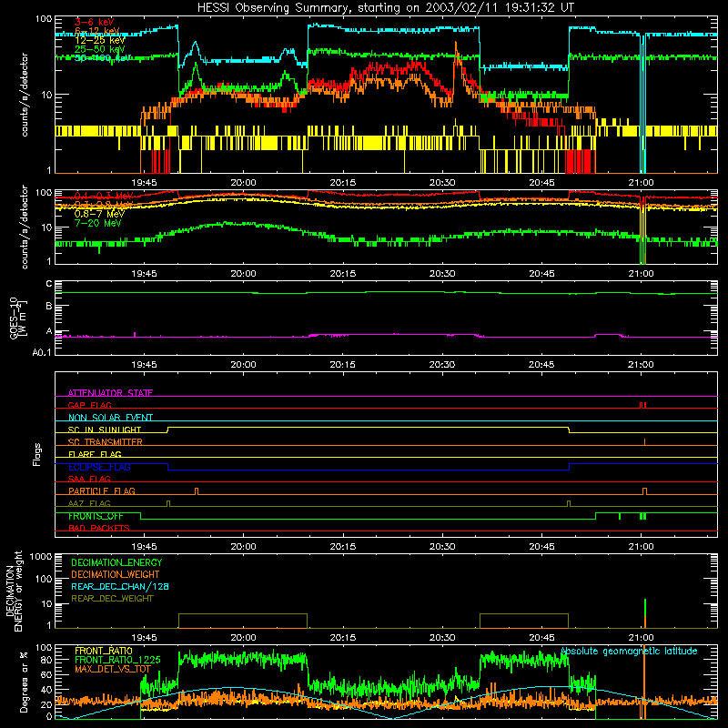Click the 20:30 time label beneath the decimation panel
This screenshot has width=728, height=728.
pos(442,638)
